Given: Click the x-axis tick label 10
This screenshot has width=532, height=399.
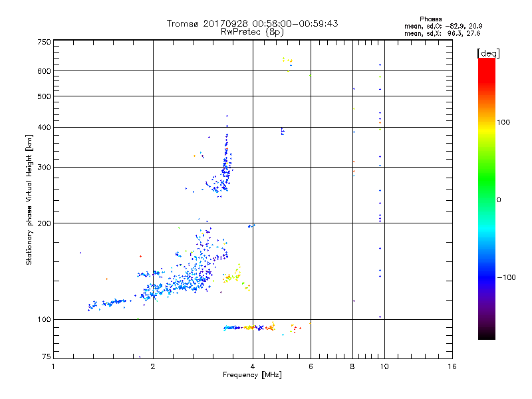Looking at the screenshot, I should (x=384, y=366).
